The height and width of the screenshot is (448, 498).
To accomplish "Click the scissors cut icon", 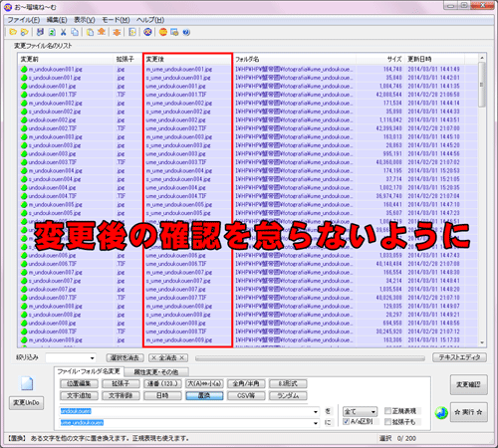I will (x=64, y=32).
